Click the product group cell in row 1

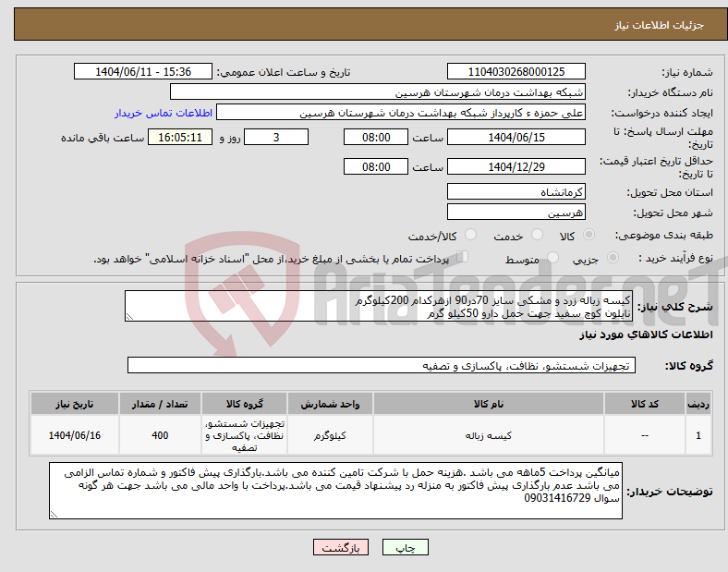[245, 435]
